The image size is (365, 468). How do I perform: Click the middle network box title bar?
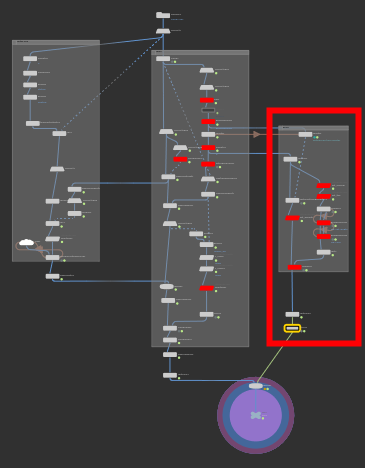click(x=200, y=52)
